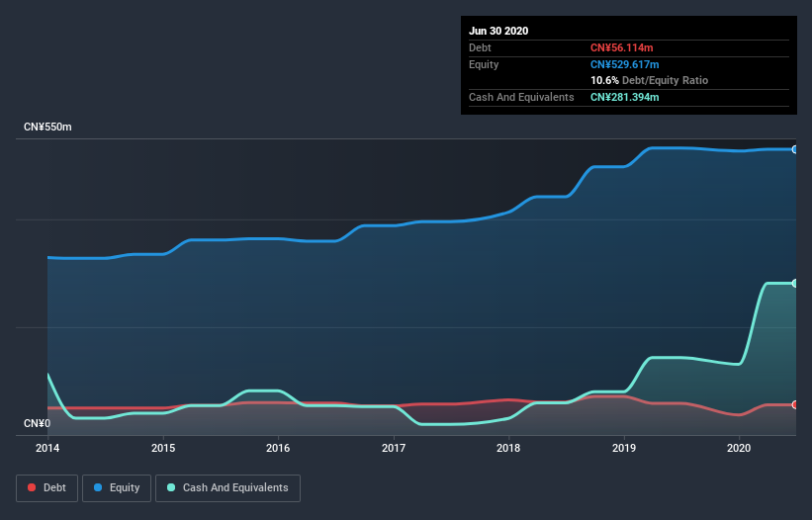
Task: Click the blue Equity legend dot
Action: click(x=98, y=487)
